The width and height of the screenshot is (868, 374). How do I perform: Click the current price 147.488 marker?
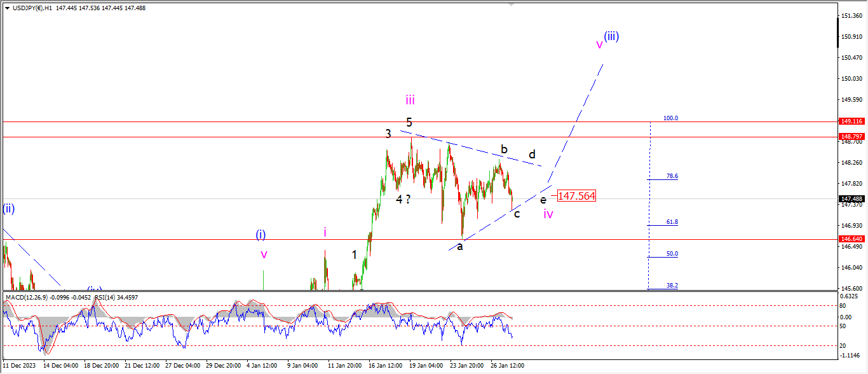click(851, 198)
